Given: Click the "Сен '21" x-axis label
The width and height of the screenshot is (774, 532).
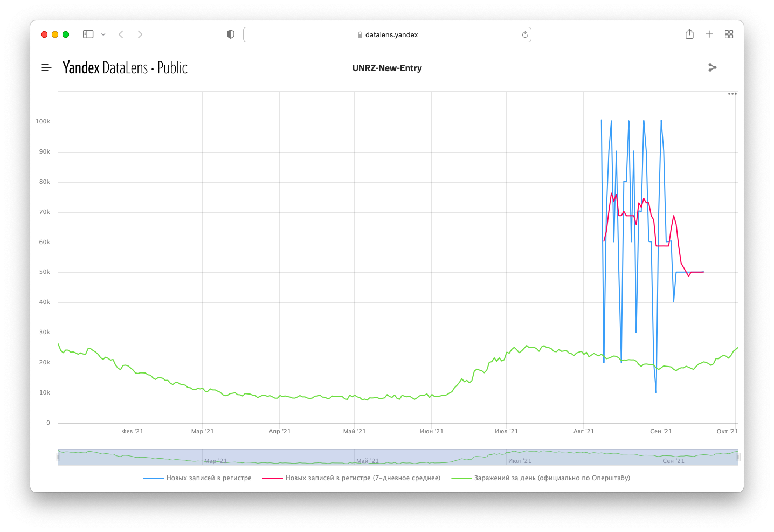Looking at the screenshot, I should [x=661, y=431].
